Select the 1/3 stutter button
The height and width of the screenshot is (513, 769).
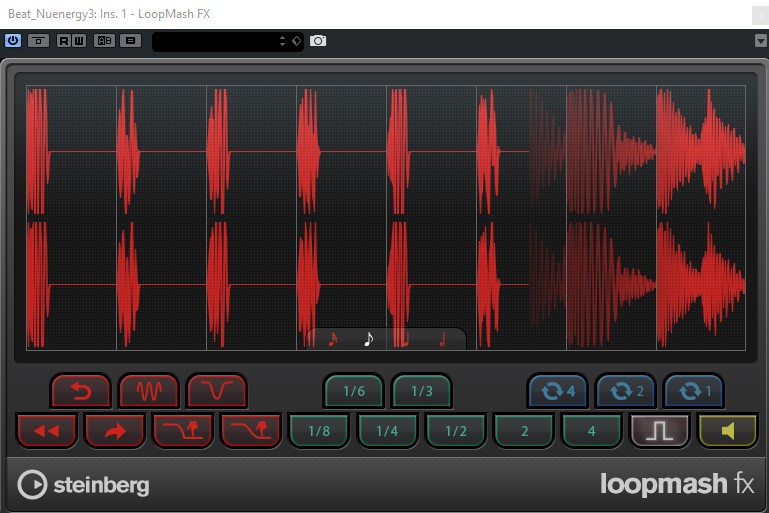pos(422,391)
